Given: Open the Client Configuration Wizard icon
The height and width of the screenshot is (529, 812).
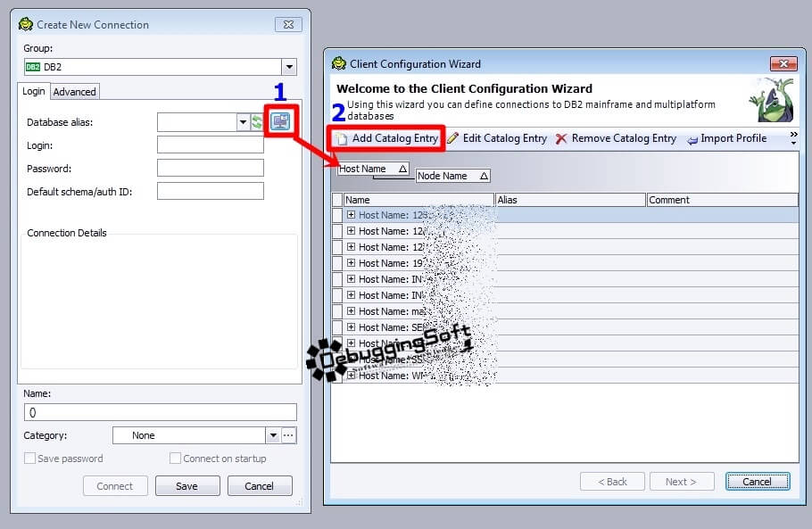Looking at the screenshot, I should click(280, 121).
